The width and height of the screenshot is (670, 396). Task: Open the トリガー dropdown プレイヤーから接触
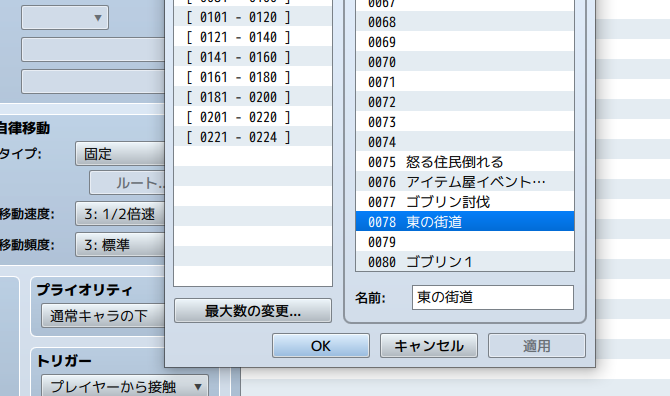tap(125, 386)
